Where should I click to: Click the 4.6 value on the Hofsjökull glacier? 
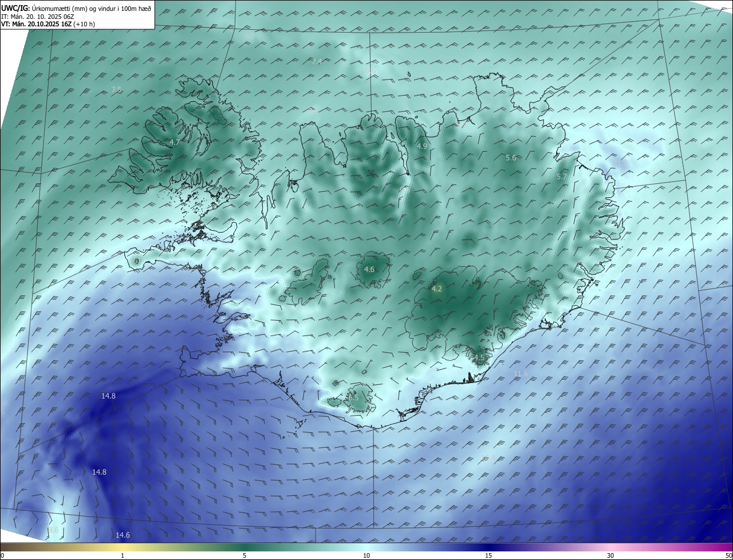coord(369,269)
